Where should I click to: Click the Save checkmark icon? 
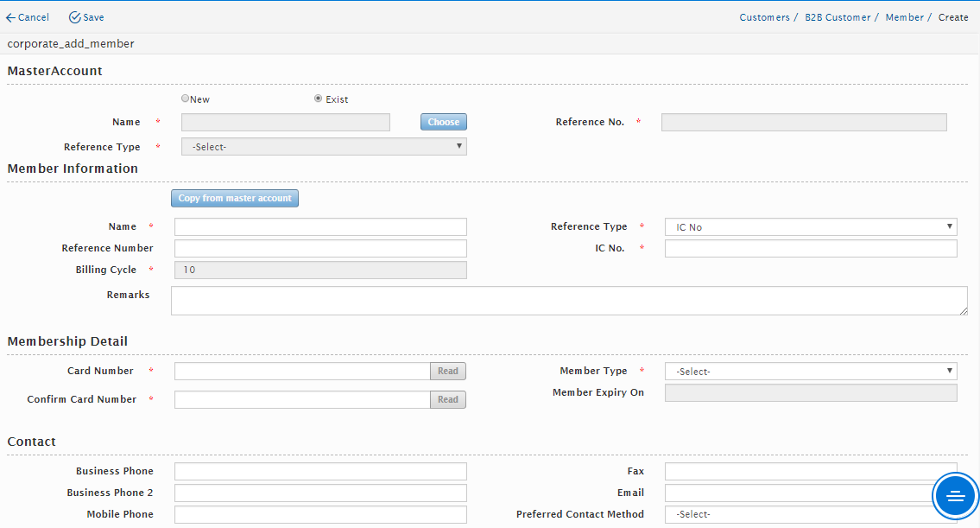point(75,17)
